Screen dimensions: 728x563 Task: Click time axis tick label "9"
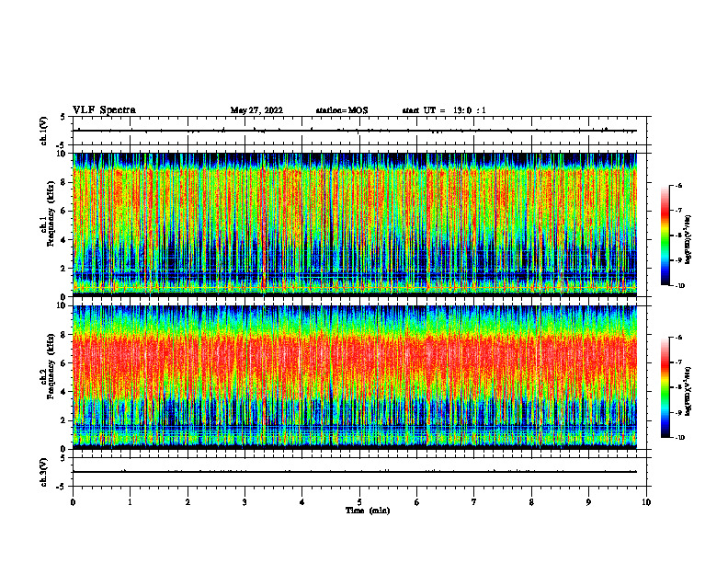pyautogui.click(x=588, y=502)
